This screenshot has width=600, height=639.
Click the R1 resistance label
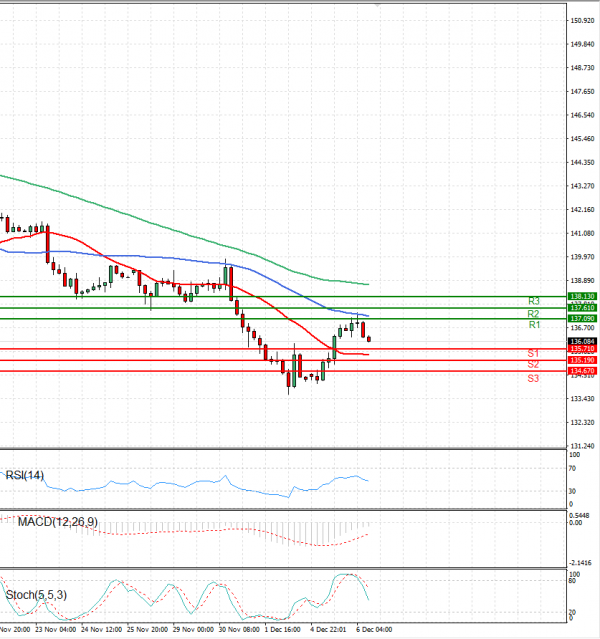(534, 324)
